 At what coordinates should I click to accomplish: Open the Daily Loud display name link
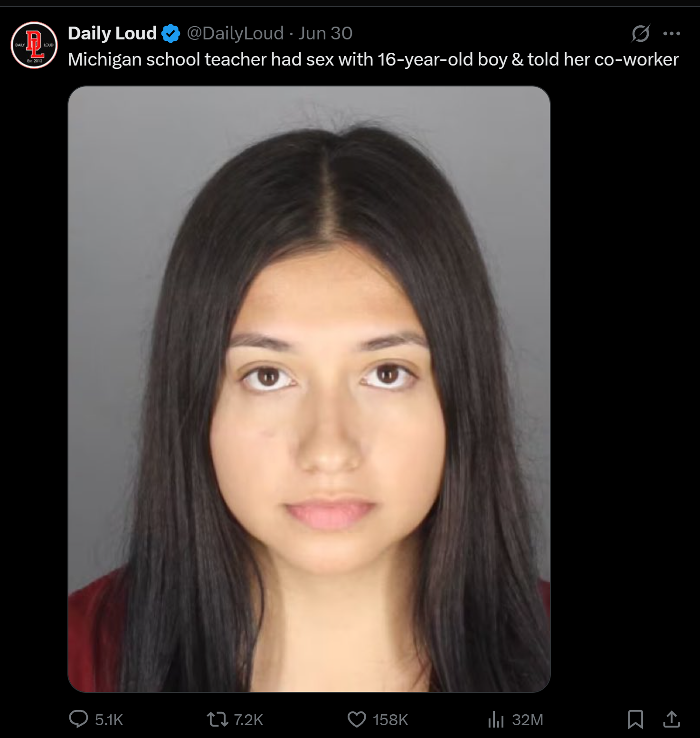112,33
